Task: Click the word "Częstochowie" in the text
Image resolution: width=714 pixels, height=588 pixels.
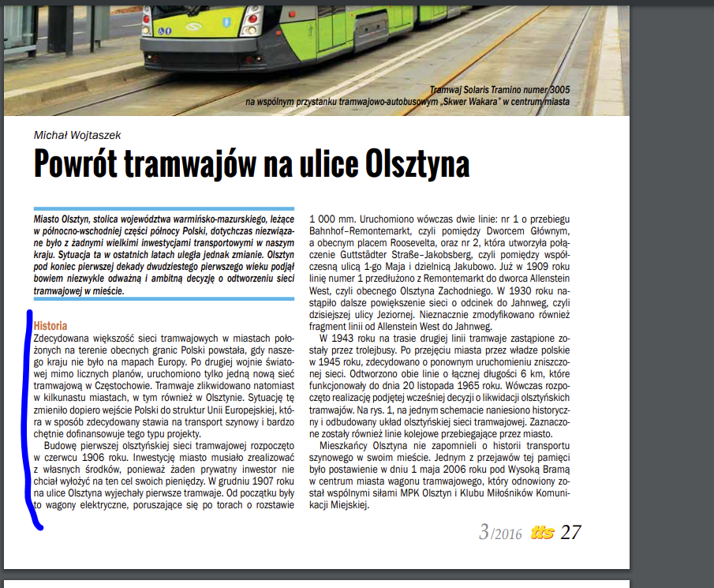Action: (x=122, y=386)
